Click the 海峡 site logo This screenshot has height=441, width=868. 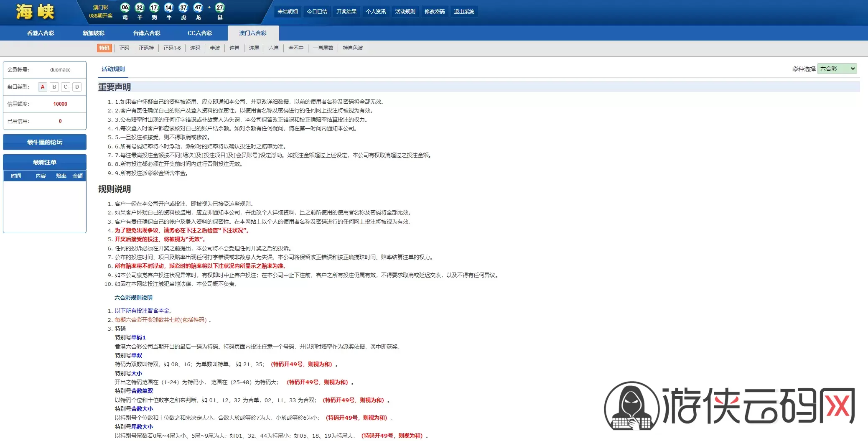click(x=36, y=12)
